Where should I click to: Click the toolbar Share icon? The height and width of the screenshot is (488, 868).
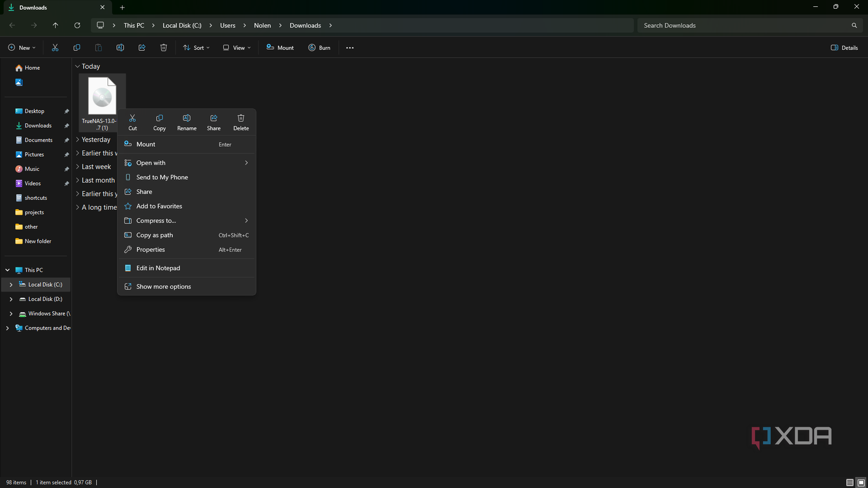tap(142, 47)
